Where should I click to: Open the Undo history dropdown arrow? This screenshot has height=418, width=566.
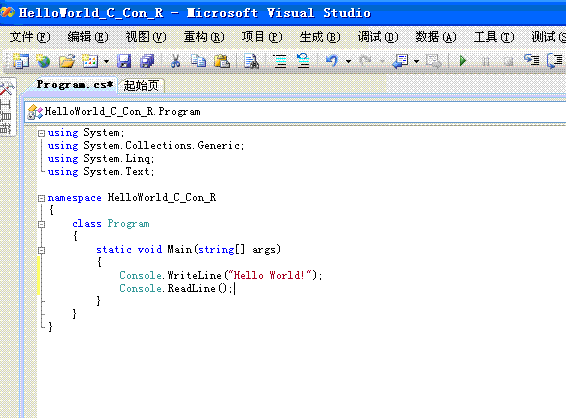click(x=348, y=61)
